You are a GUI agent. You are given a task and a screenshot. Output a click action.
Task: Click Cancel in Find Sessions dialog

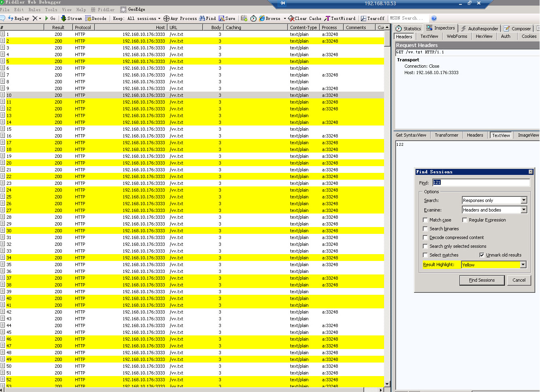[x=519, y=280]
